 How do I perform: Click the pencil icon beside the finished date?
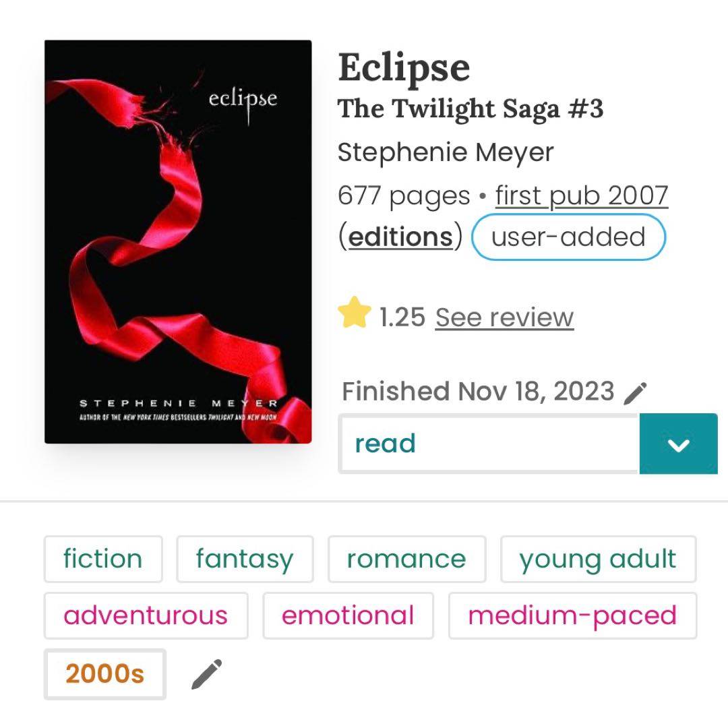point(636,392)
